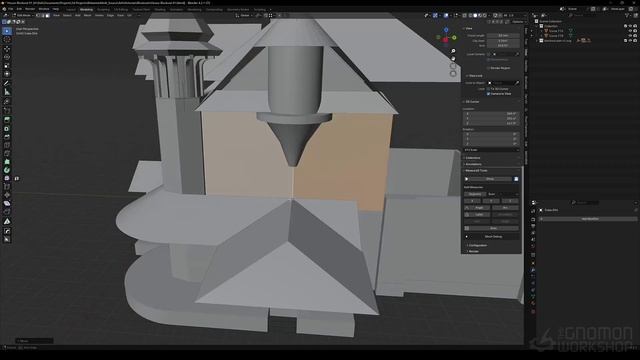Select the Transform tool
Screen dimensions: 640x360
click(7, 74)
